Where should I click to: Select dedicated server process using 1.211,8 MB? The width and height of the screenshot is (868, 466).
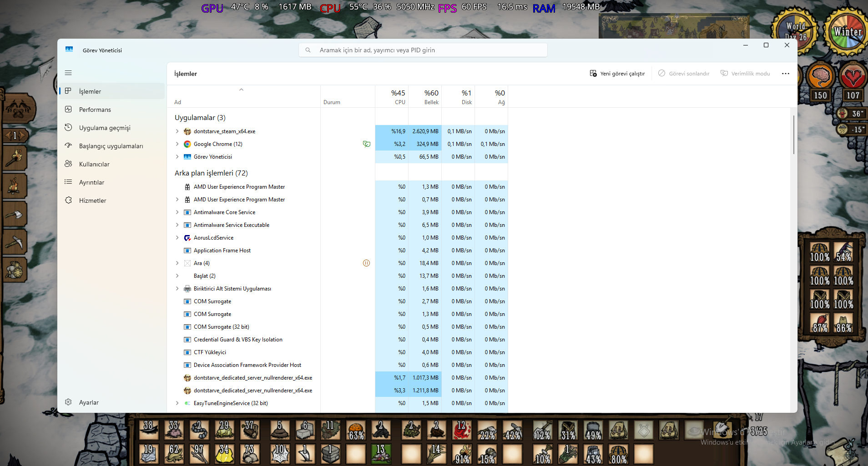(x=338, y=391)
